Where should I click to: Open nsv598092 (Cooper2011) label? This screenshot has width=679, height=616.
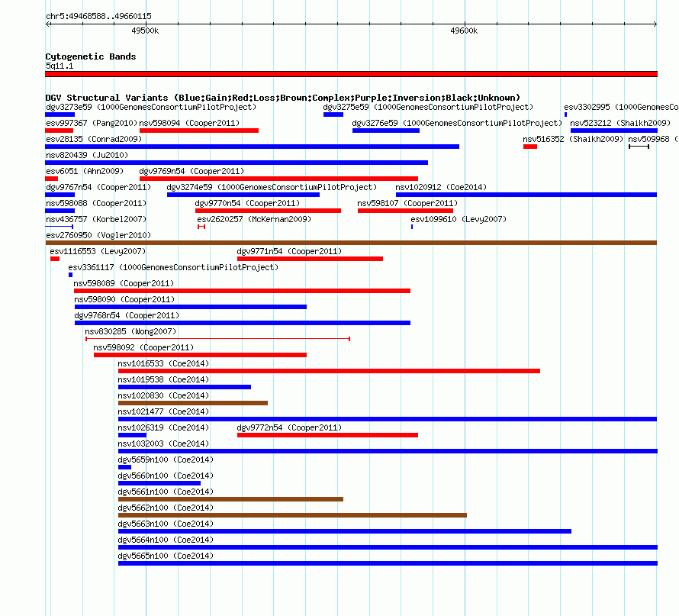click(143, 347)
